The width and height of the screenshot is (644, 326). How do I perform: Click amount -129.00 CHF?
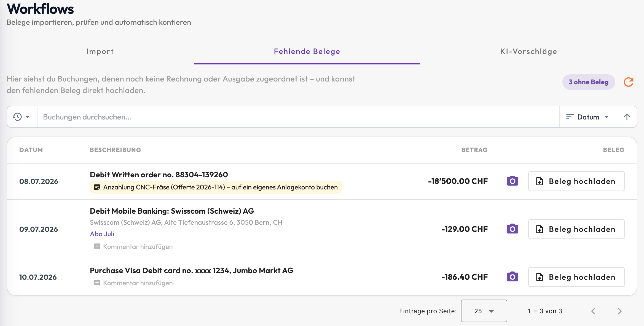465,229
